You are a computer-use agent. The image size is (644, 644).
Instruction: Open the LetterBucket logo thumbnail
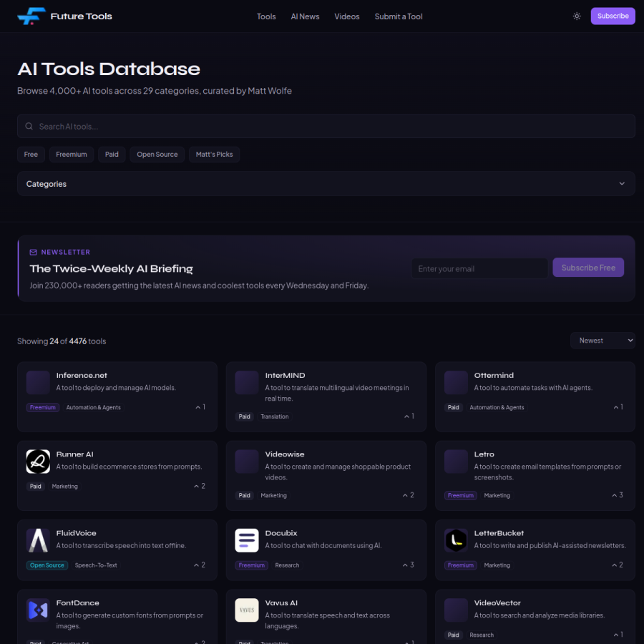(456, 540)
